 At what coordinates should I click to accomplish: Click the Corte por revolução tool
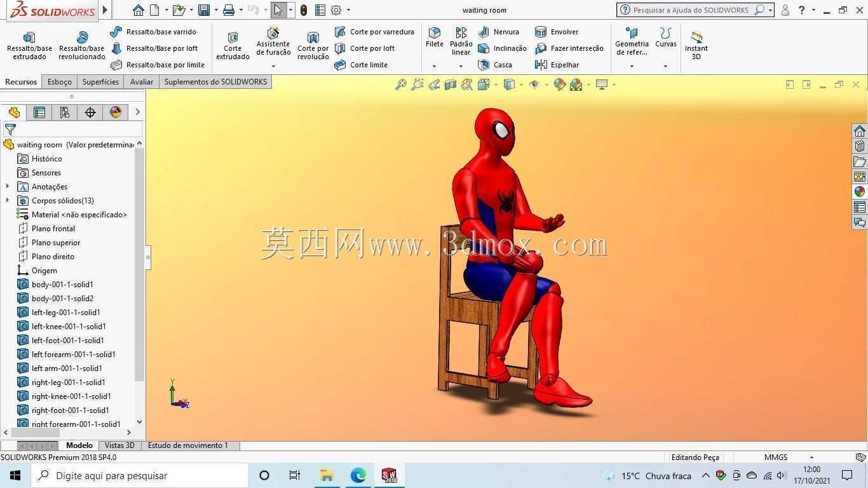(313, 45)
